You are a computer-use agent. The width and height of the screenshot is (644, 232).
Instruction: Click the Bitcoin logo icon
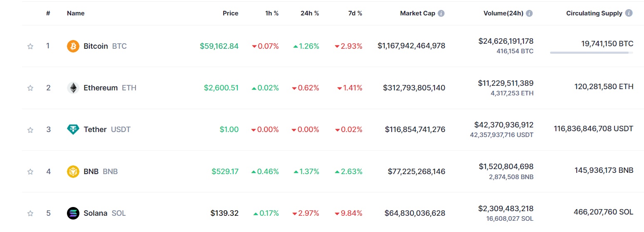(73, 46)
